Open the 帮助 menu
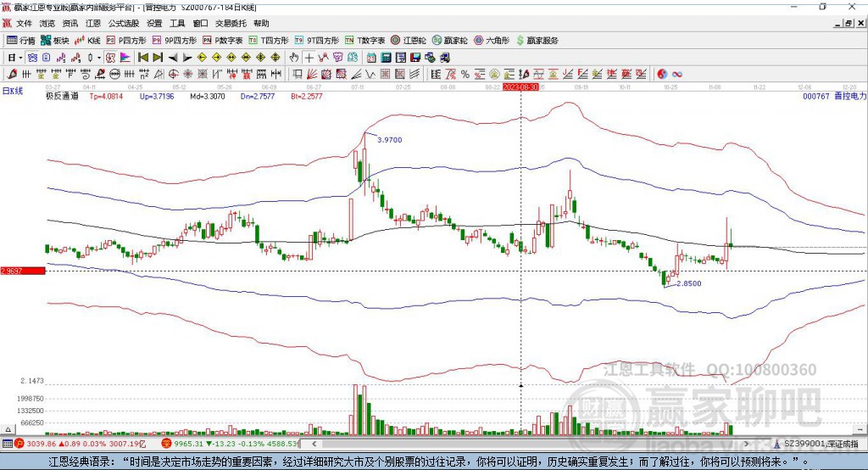The height and width of the screenshot is (470, 868). pos(261,23)
